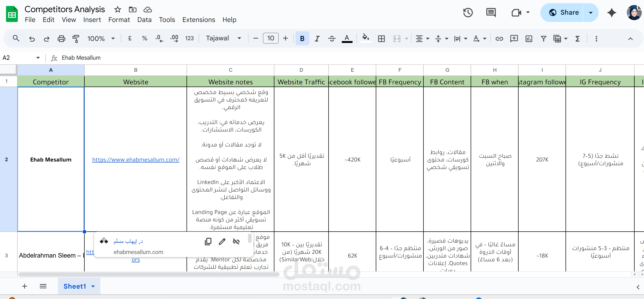Check the cloud document status icon
The height and width of the screenshot is (299, 644).
coord(147,10)
